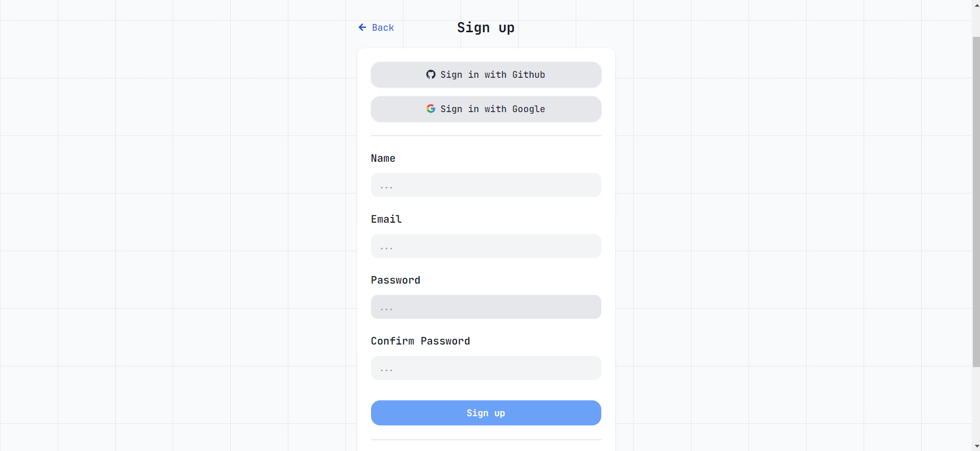980x451 pixels.
Task: Click the Back link text
Action: 383,28
